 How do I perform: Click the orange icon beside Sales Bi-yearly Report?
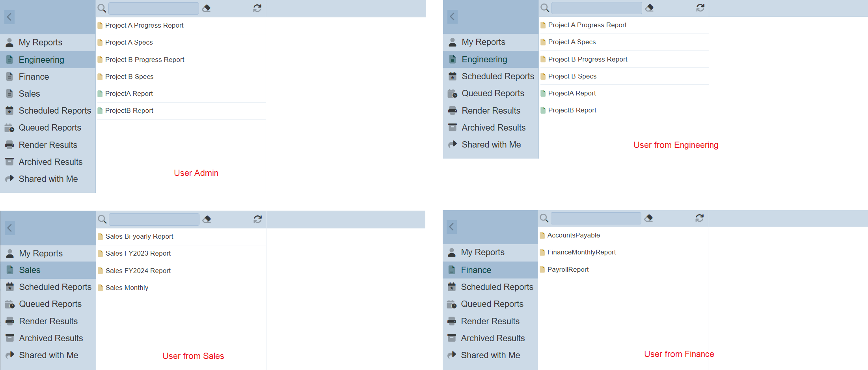click(x=101, y=237)
